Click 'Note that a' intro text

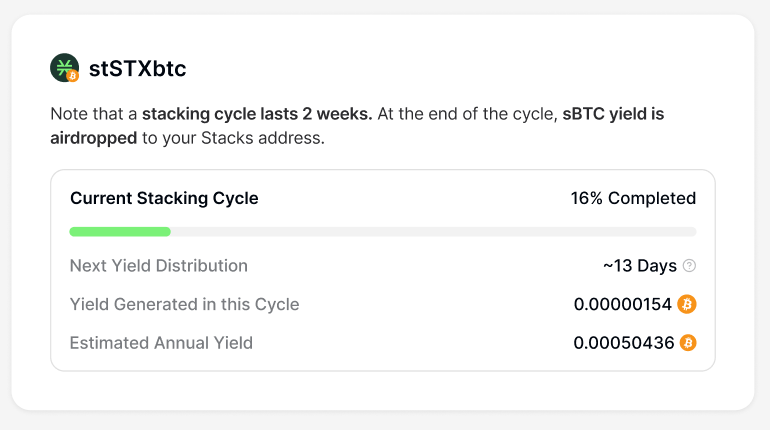pos(93,114)
